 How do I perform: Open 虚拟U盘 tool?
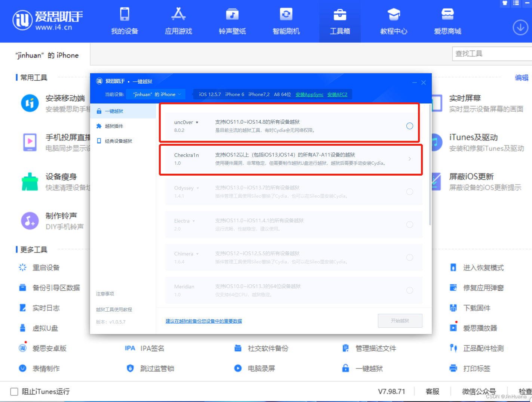(39, 328)
